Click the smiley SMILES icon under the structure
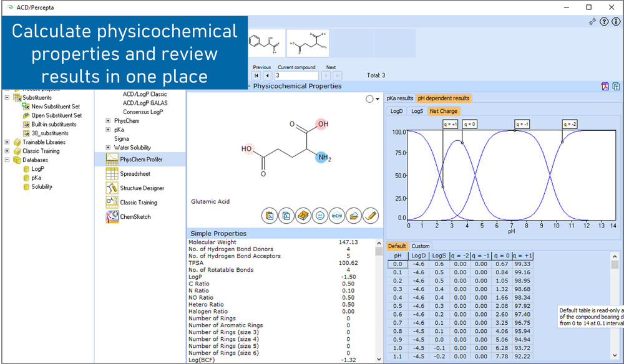 (x=320, y=216)
